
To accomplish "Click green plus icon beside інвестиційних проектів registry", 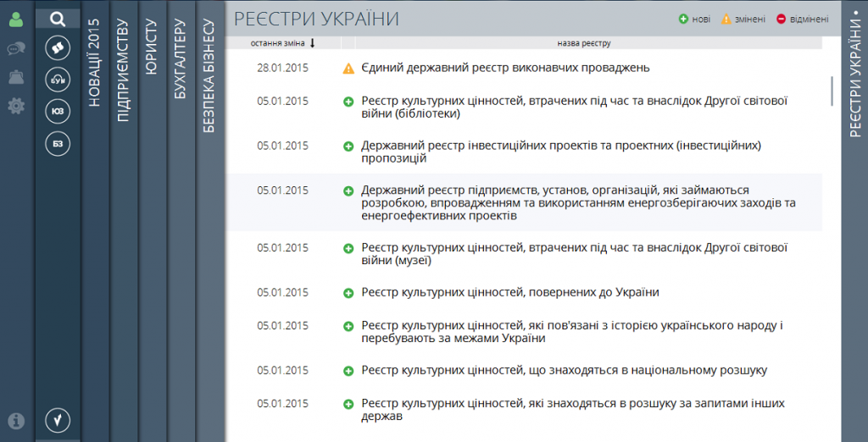I will coord(348,146).
